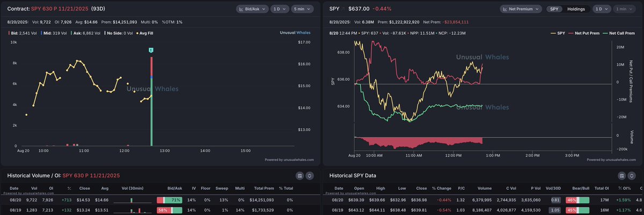Image resolution: width=644 pixels, height=215 pixels.
Task: Click the $1,733,529 total premium cell
Action: click(262, 210)
